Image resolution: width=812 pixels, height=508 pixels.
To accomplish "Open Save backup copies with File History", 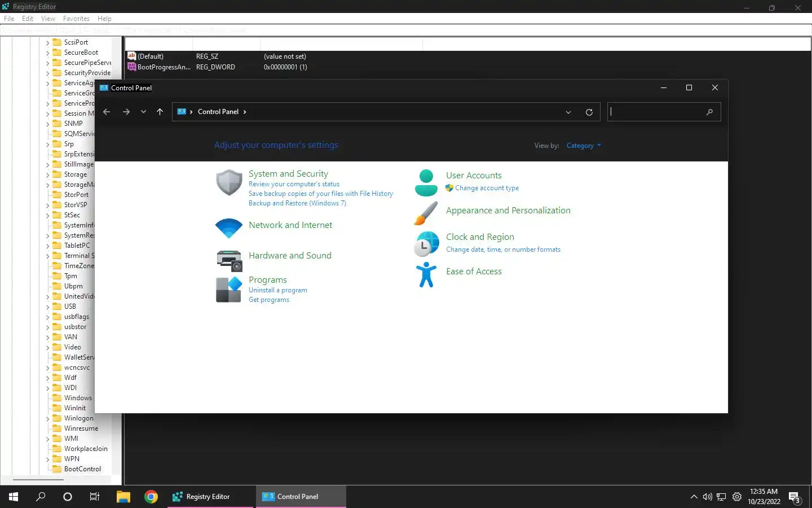I will point(321,194).
